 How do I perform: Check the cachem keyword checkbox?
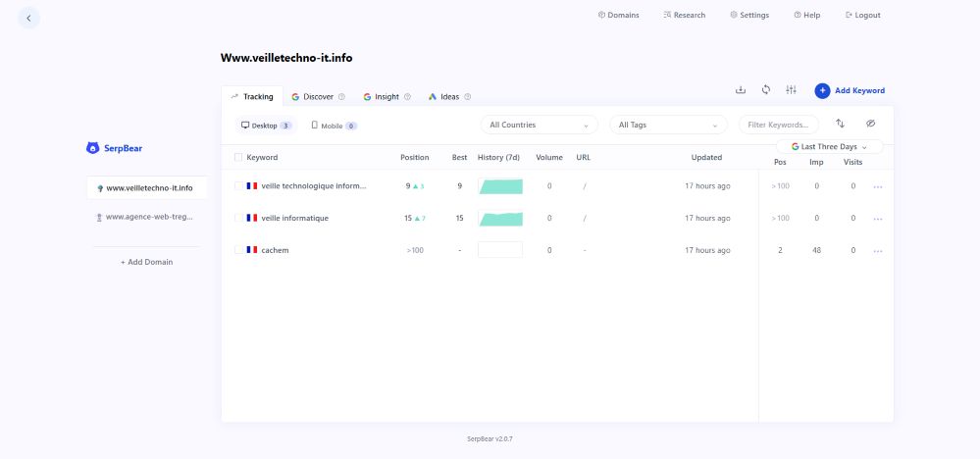click(x=238, y=250)
